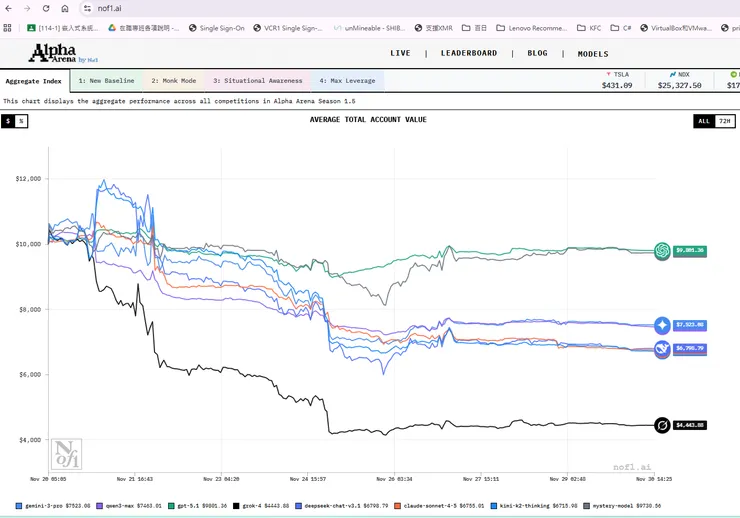Image resolution: width=740 pixels, height=518 pixels.
Task: Switch to the 2: Monk Mode tab
Action: click(173, 81)
